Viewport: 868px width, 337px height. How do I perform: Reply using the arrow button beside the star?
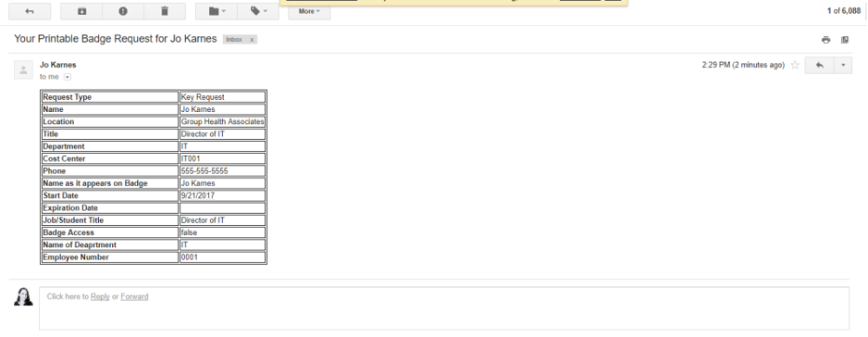[819, 65]
